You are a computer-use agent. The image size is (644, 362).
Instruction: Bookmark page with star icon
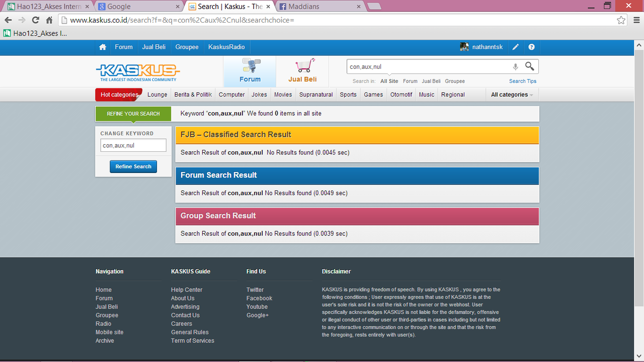point(621,20)
